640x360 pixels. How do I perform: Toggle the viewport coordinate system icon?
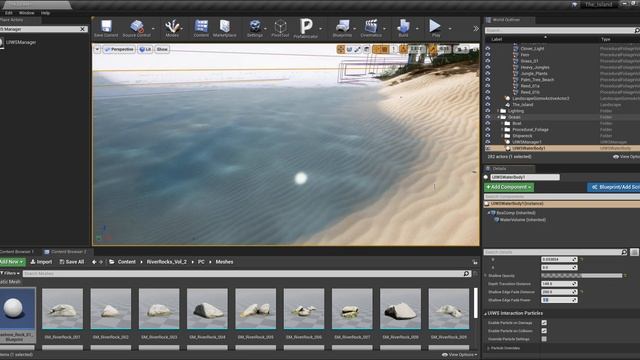coord(367,49)
